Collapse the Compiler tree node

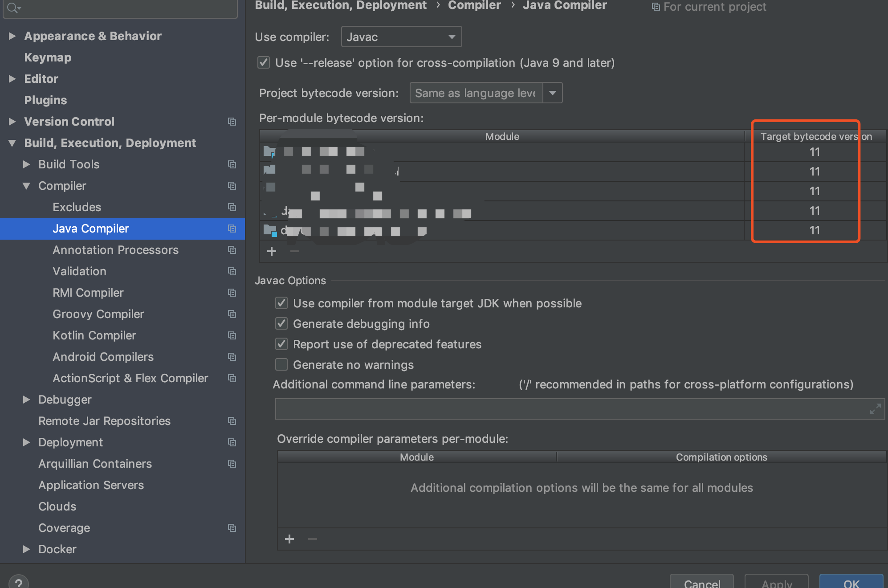[27, 186]
